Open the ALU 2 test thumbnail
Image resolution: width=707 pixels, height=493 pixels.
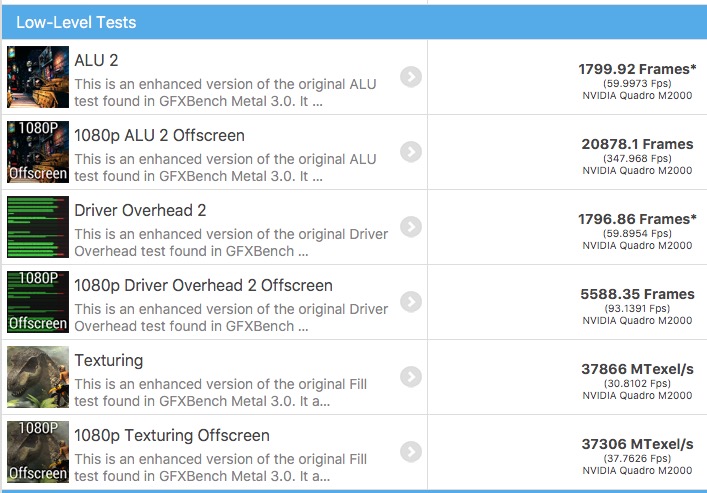click(x=38, y=77)
